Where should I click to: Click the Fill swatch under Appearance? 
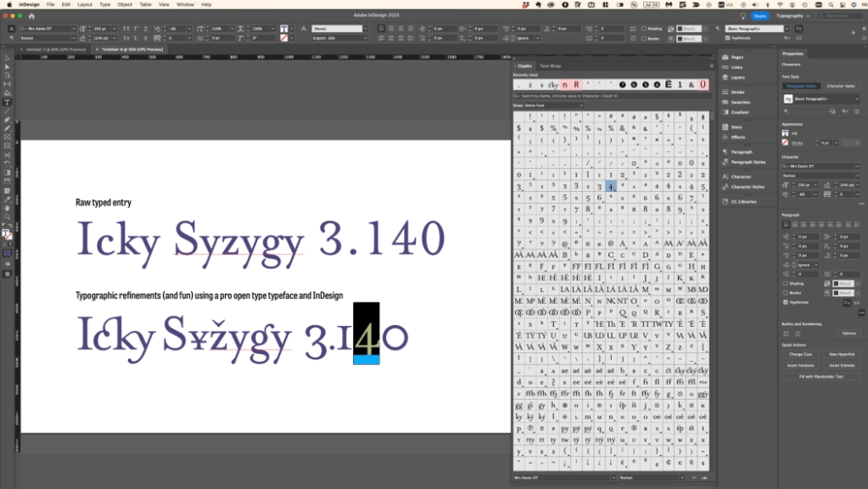[785, 132]
